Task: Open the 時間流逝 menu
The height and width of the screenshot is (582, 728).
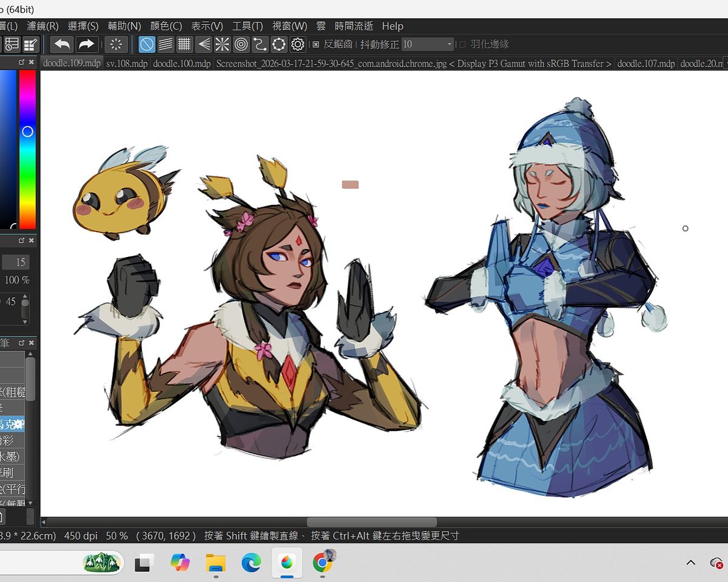Action: click(x=354, y=26)
